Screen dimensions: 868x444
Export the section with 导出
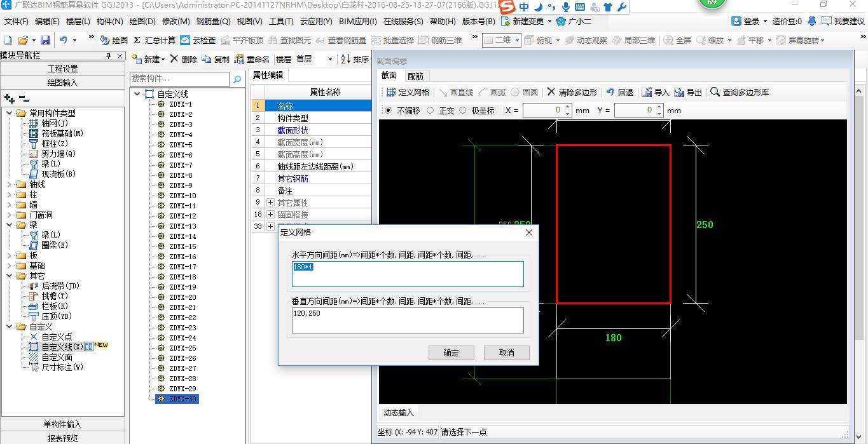688,92
